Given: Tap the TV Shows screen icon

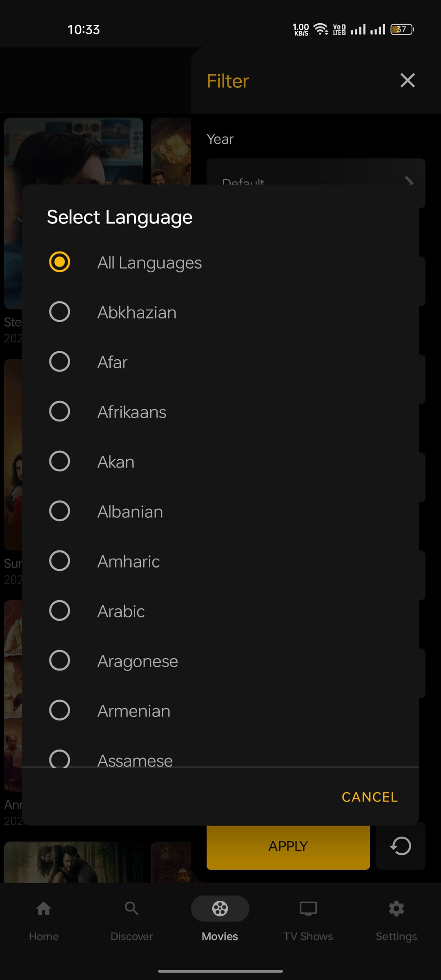Looking at the screenshot, I should (308, 909).
